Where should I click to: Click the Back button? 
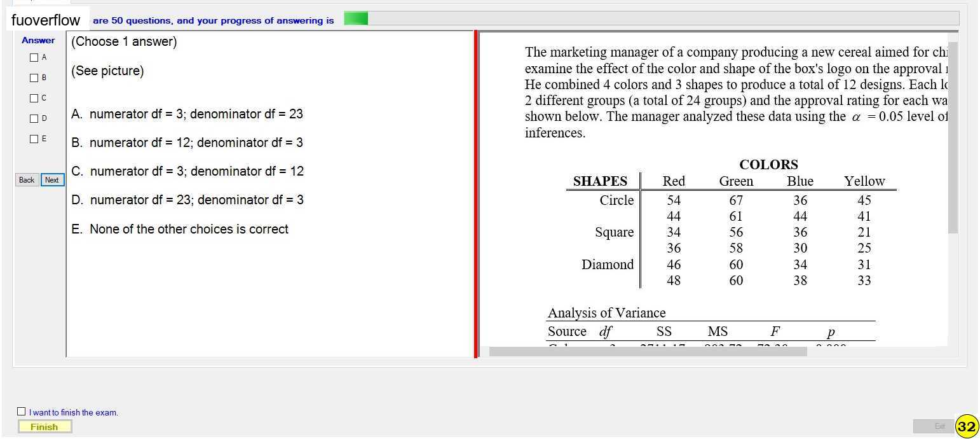(27, 180)
